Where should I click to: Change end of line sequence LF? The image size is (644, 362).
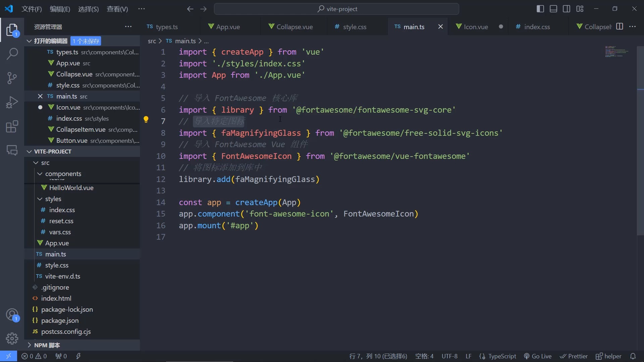[468, 356]
